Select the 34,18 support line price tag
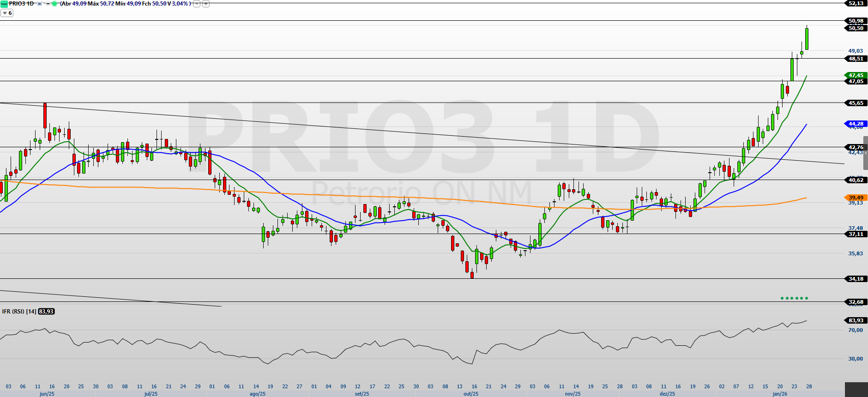868x397 pixels. (856, 279)
